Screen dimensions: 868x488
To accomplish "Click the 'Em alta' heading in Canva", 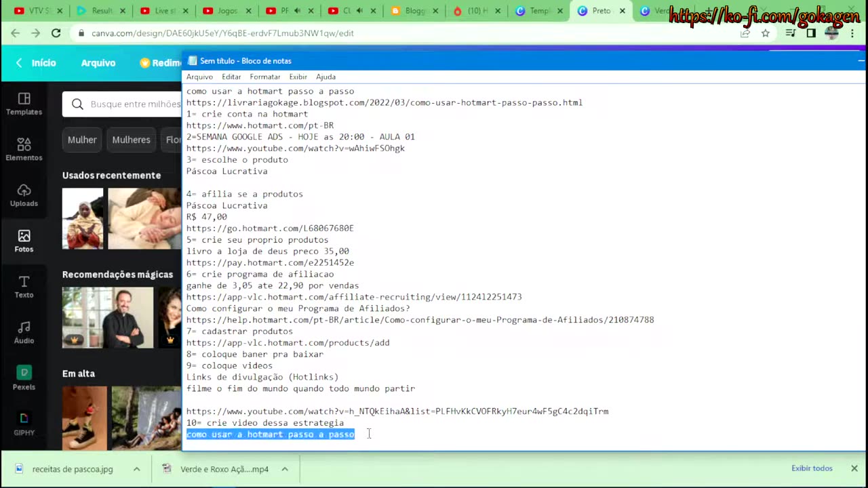I will pos(79,373).
